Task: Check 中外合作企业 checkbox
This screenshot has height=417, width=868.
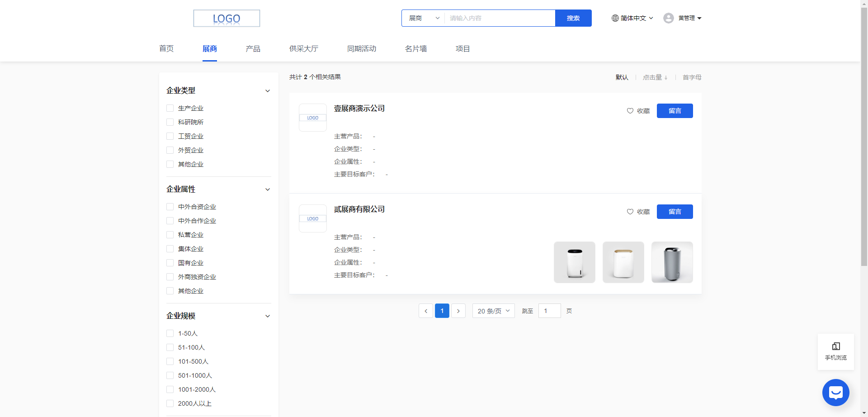Action: tap(170, 221)
